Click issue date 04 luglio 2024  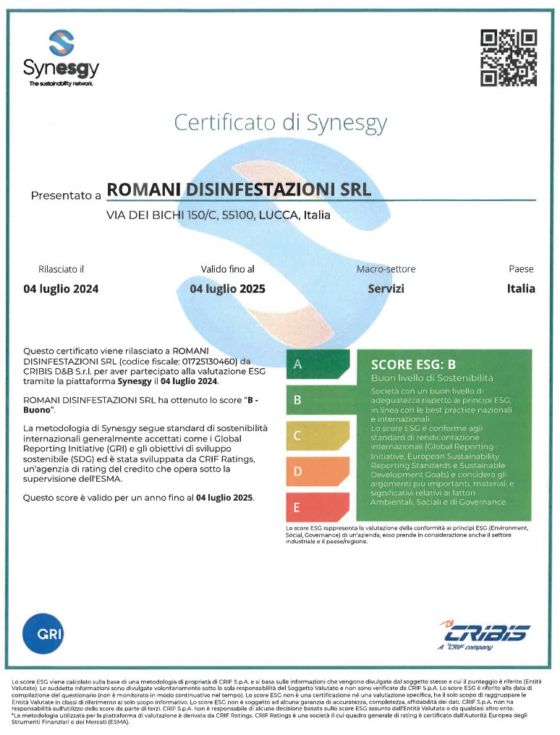pyautogui.click(x=61, y=289)
